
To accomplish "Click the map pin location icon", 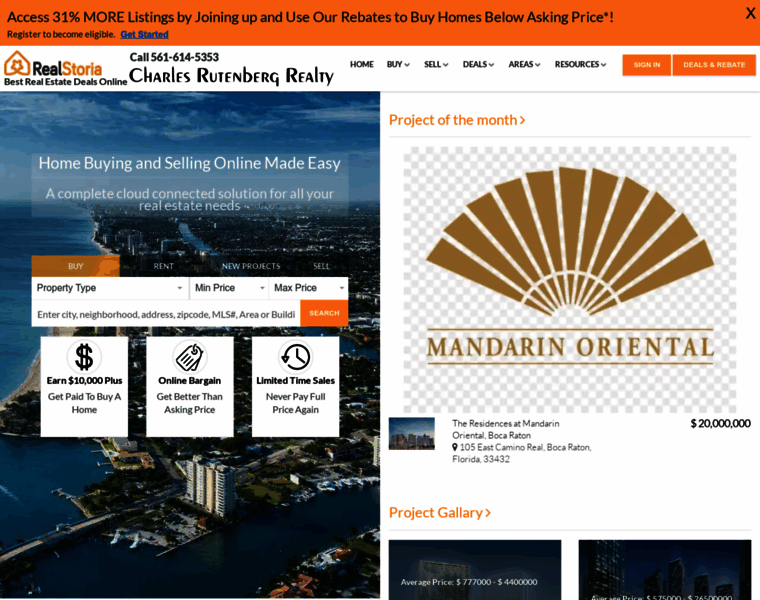I will (x=455, y=447).
